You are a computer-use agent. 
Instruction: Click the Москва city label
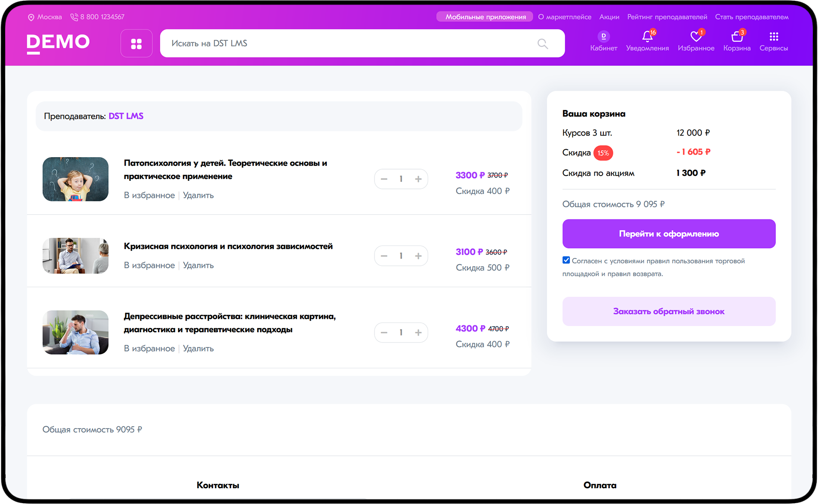click(49, 17)
